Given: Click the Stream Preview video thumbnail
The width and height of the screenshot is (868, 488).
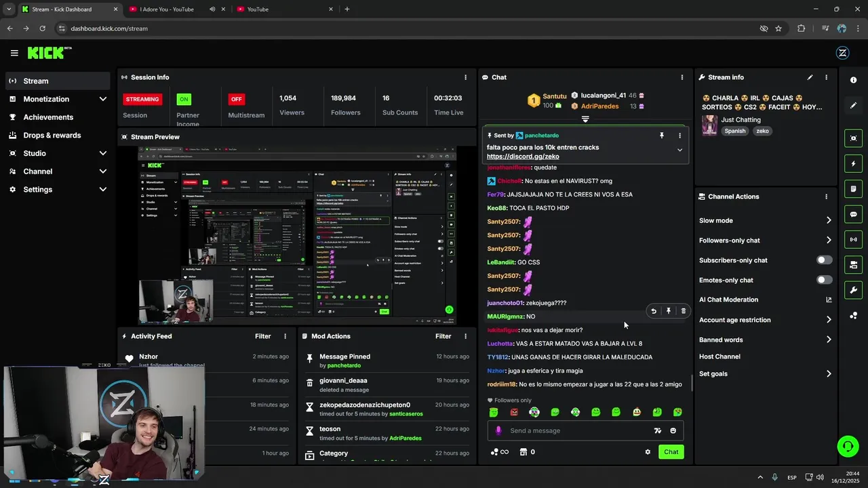Looking at the screenshot, I should [x=297, y=235].
